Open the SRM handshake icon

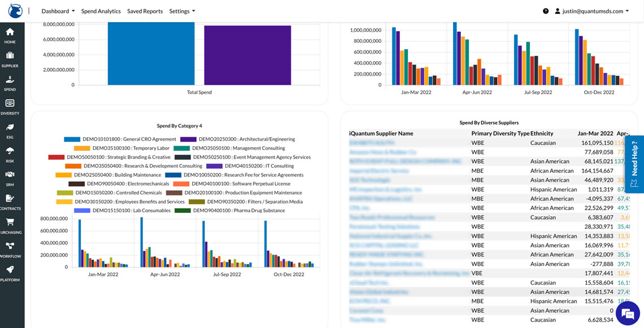pyautogui.click(x=10, y=177)
